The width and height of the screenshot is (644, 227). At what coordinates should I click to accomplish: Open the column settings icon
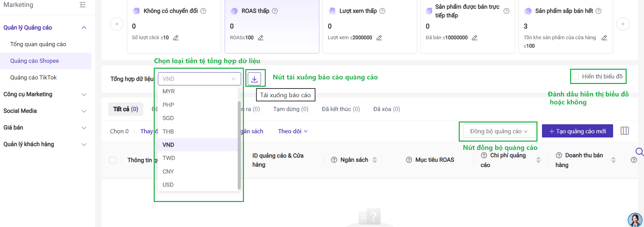pyautogui.click(x=625, y=131)
